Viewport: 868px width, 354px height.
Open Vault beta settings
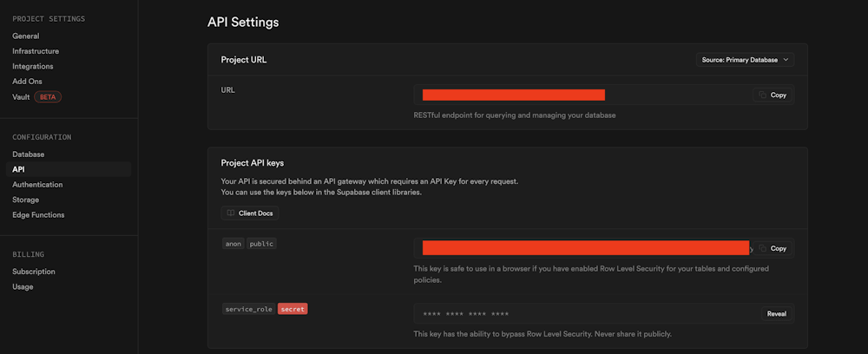22,96
